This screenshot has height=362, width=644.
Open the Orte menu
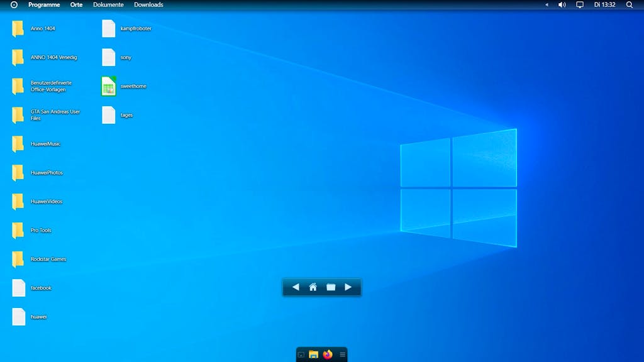(76, 5)
